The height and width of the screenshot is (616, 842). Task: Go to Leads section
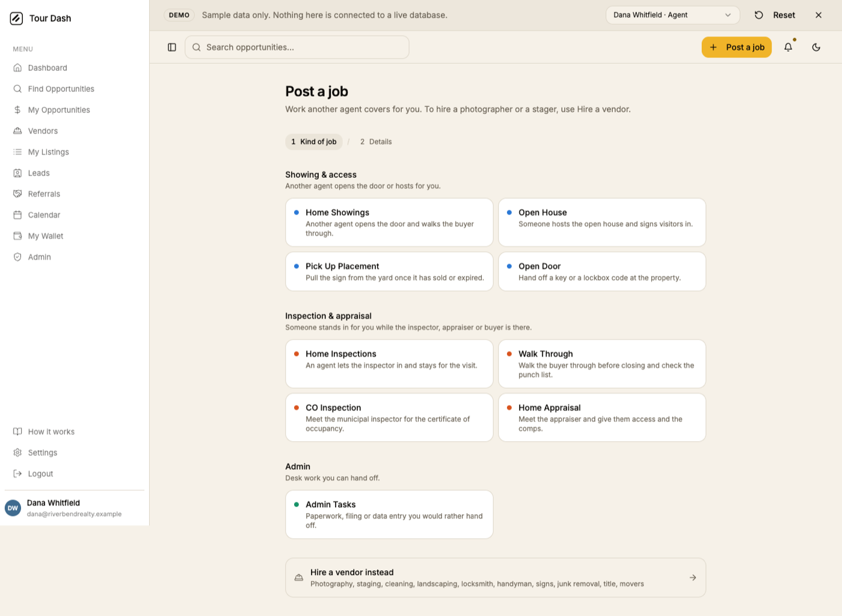[75, 173]
